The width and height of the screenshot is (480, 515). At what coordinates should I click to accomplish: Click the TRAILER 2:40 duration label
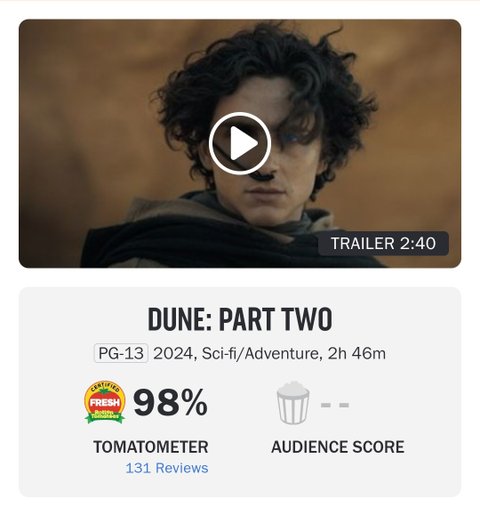click(383, 243)
